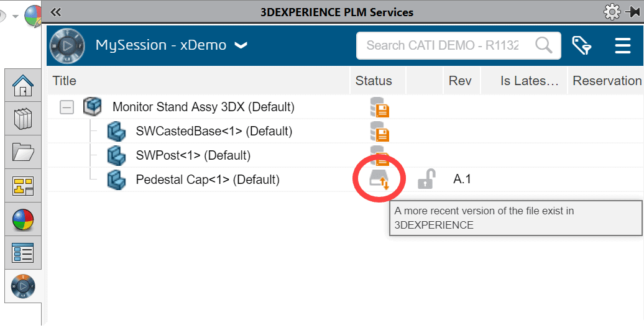The height and width of the screenshot is (333, 644).
Task: Select the View Palette sidebar icon
Action: coord(23,186)
